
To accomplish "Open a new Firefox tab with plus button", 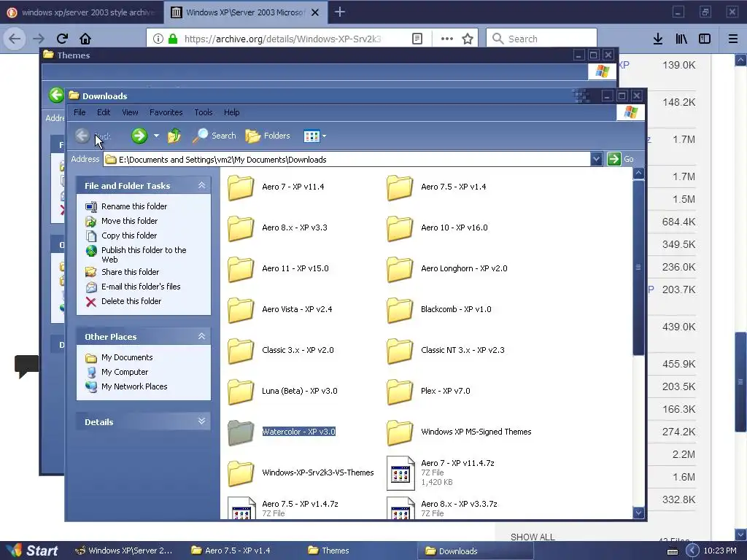I will click(340, 12).
